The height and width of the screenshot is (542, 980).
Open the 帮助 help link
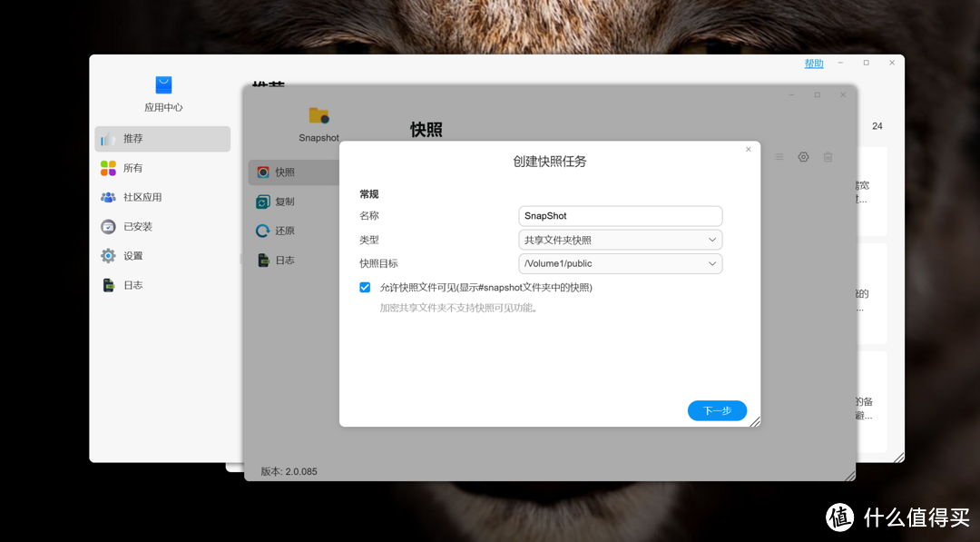tap(814, 63)
